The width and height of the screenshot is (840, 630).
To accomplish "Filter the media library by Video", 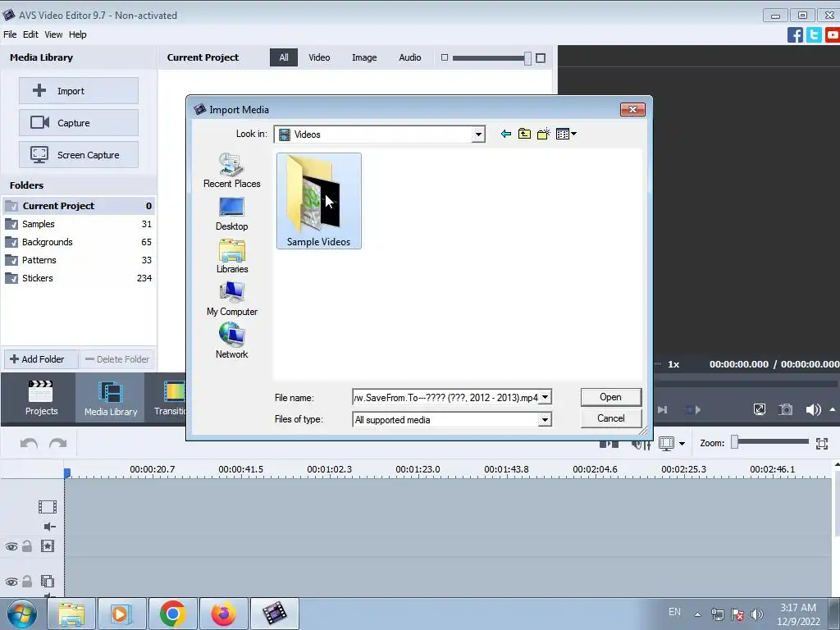I will [x=319, y=57].
